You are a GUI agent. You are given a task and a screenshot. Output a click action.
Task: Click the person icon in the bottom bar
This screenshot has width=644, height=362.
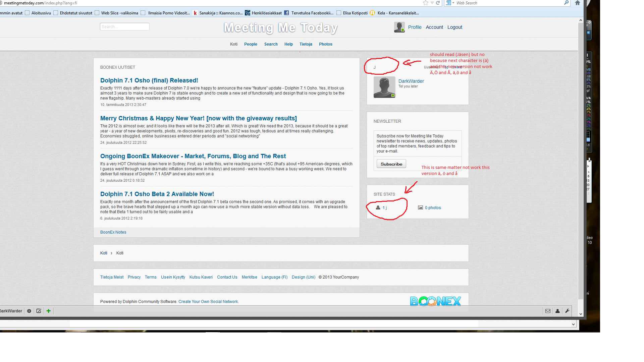pos(557,311)
